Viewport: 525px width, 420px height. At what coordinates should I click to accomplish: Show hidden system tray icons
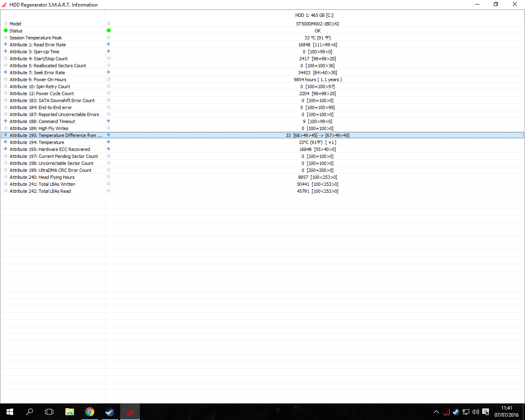tap(436, 412)
